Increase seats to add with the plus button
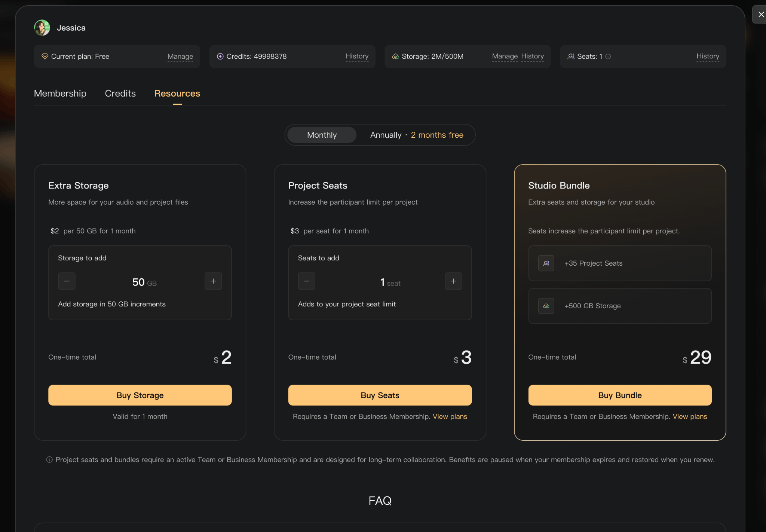766x532 pixels. [453, 281]
